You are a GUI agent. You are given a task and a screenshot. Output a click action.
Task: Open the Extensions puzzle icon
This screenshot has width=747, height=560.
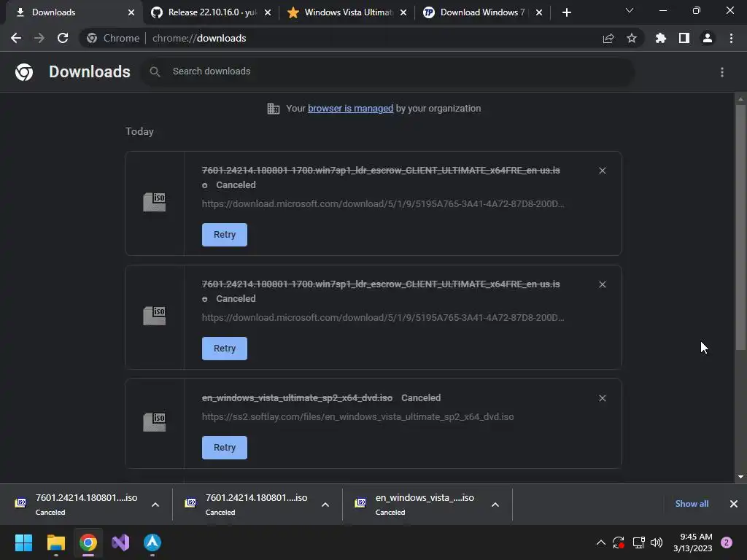click(x=661, y=38)
